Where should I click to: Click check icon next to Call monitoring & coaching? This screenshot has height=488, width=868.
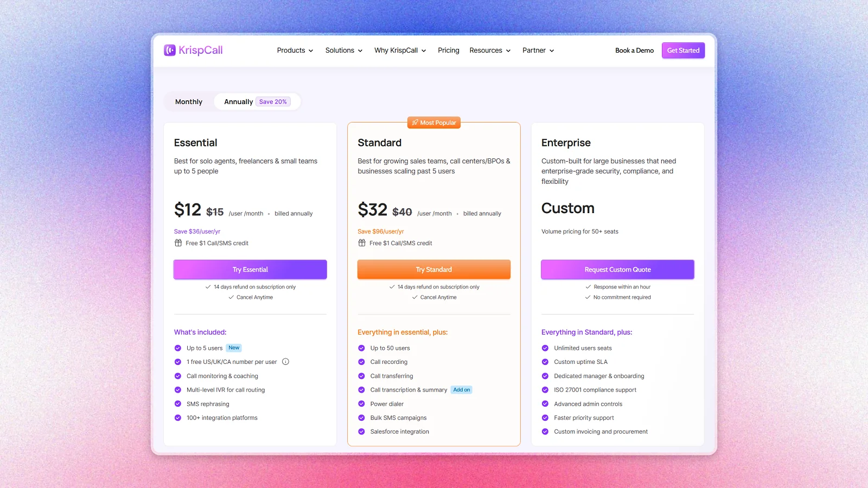[177, 376]
